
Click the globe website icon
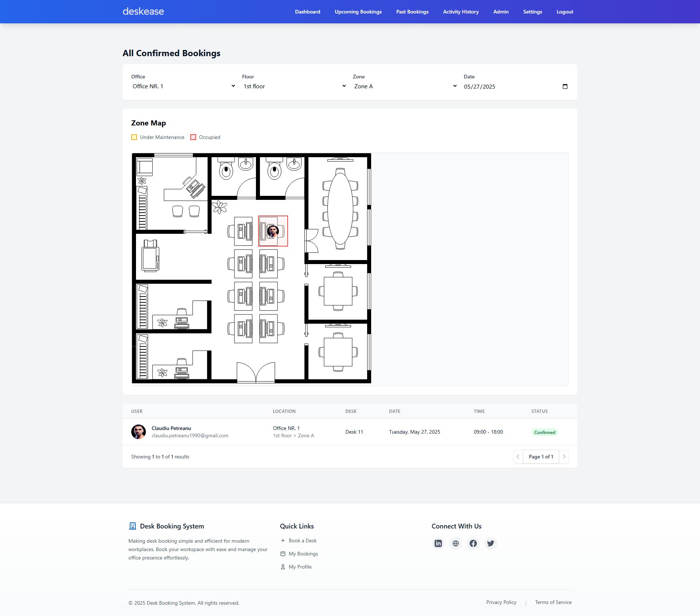tap(456, 543)
